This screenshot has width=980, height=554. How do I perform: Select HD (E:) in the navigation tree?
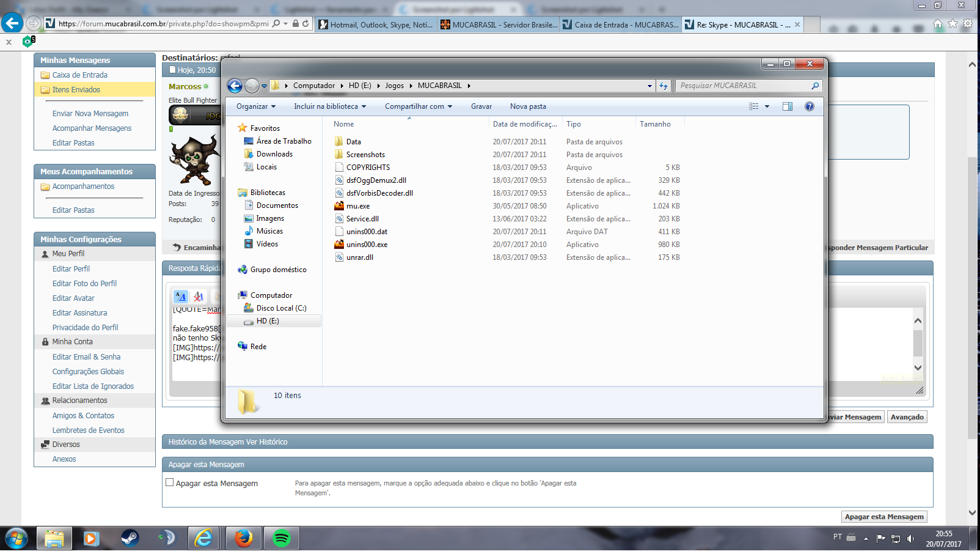point(268,321)
